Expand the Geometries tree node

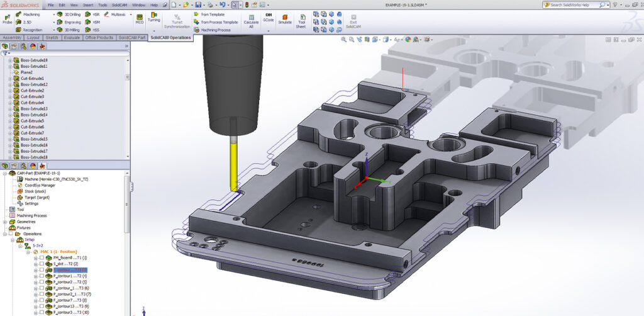[5, 222]
